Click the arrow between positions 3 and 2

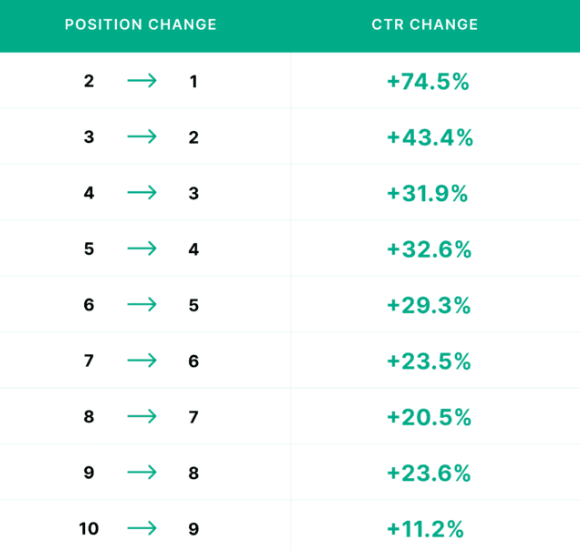[x=142, y=136]
